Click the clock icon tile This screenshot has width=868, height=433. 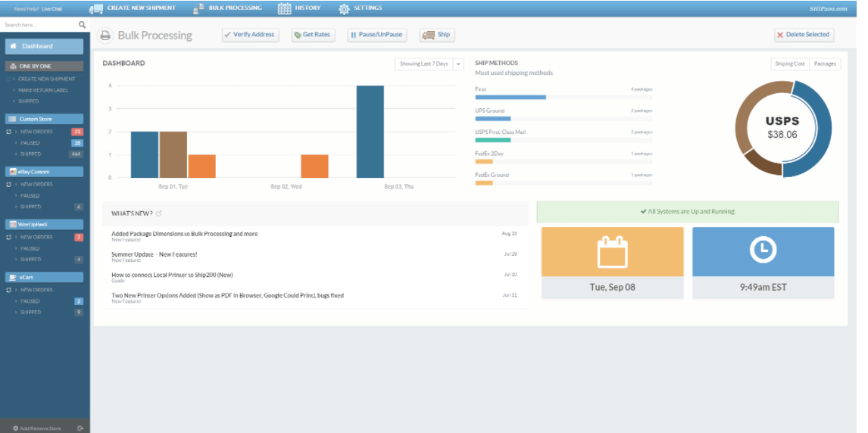(763, 251)
